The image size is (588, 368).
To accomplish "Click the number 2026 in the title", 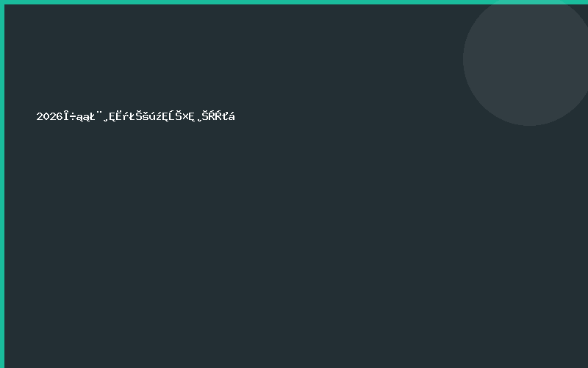I will pos(49,116).
